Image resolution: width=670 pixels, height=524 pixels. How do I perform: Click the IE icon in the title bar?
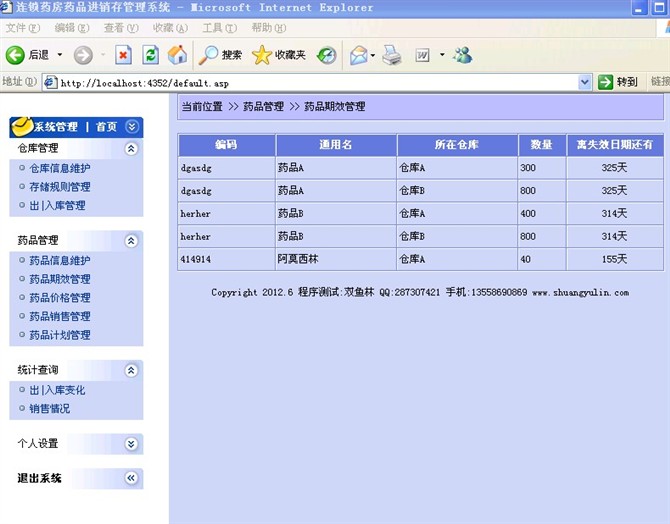(6, 7)
